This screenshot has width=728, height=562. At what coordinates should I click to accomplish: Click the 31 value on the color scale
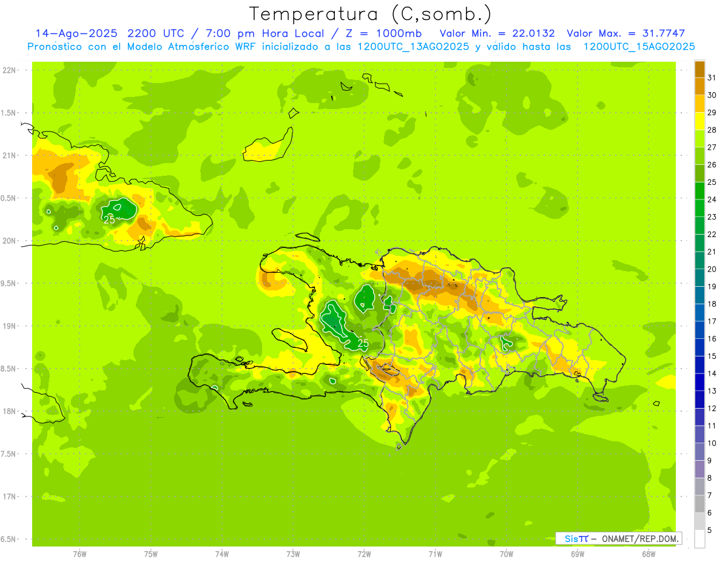[712, 78]
